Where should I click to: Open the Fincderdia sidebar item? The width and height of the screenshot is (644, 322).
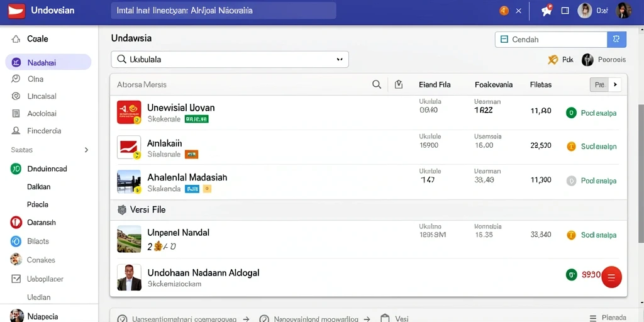44,131
